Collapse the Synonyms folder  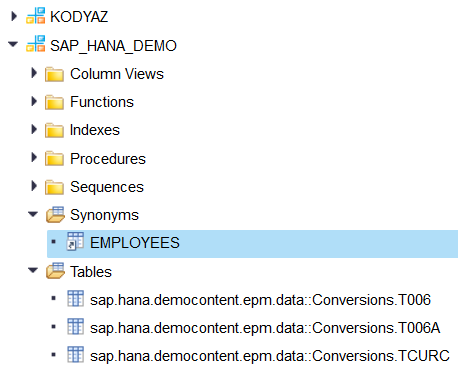33,214
